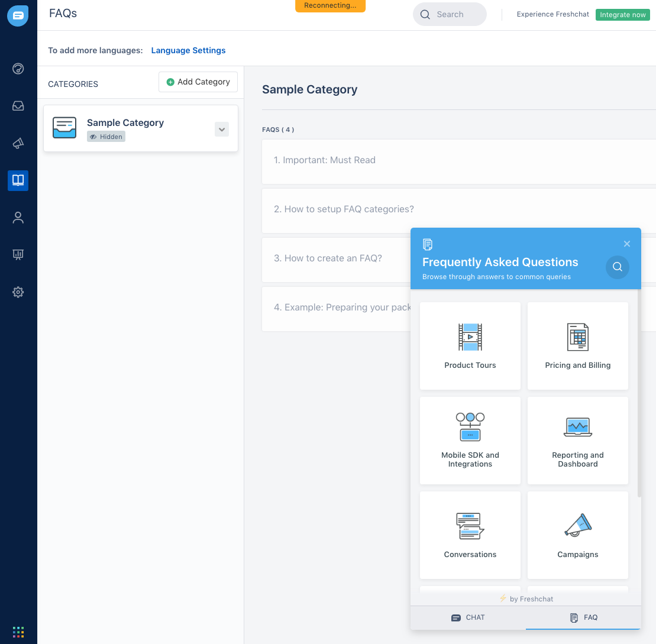The image size is (656, 644).
Task: Open the search in the FAQ widget
Action: coord(617,267)
